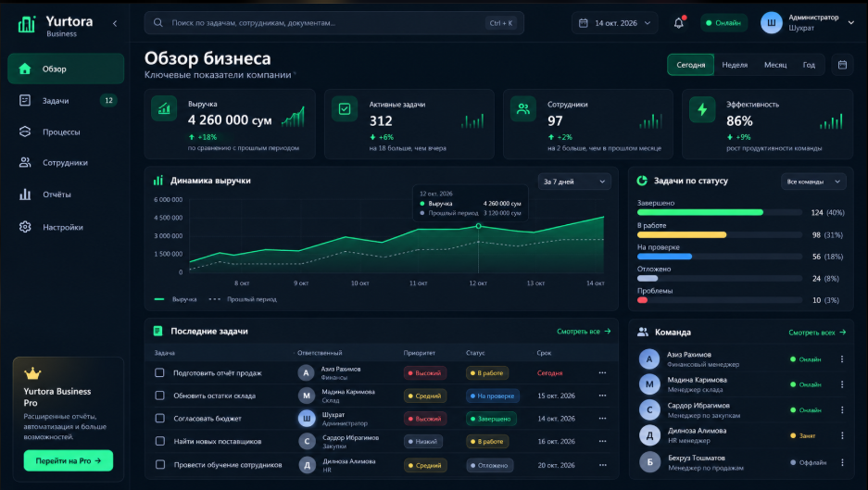Open more options for Обновить остатки склада row

point(602,396)
